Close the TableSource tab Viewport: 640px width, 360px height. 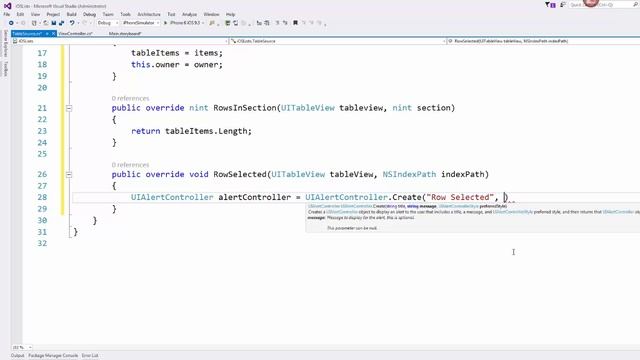[x=53, y=33]
